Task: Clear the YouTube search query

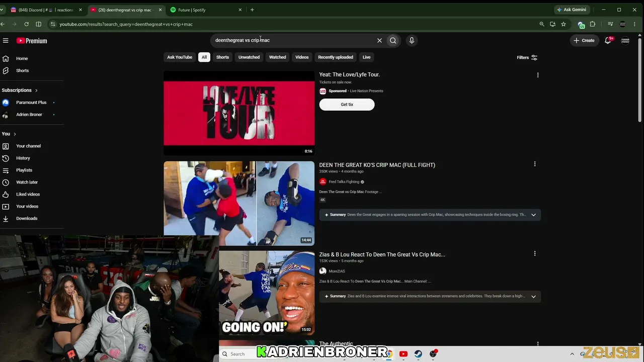Action: [x=379, y=41]
